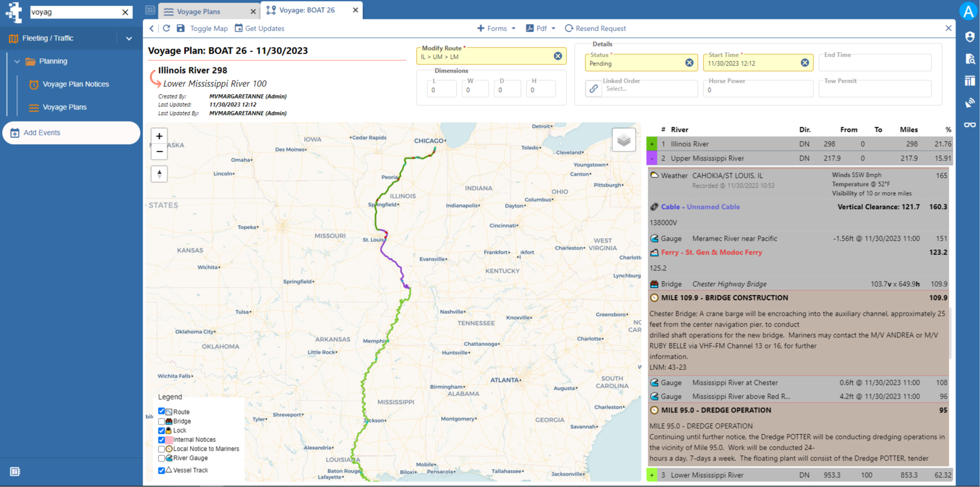Uncheck the Lock legend checkbox
Viewport: 980px width, 487px height.
click(x=162, y=430)
